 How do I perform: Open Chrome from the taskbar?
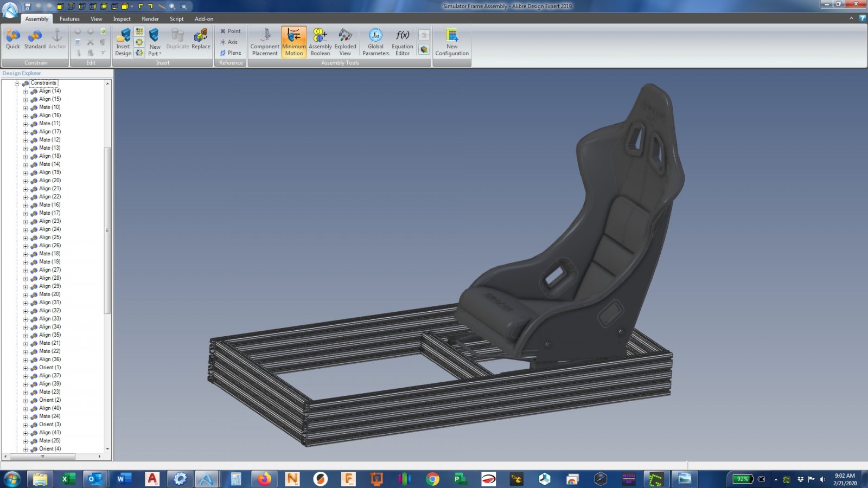[x=432, y=479]
